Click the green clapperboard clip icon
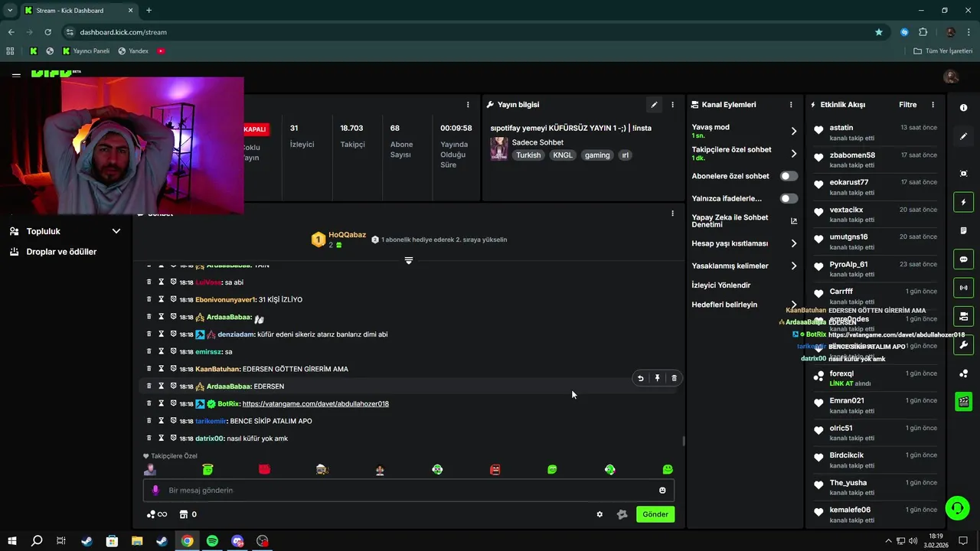 pyautogui.click(x=963, y=401)
